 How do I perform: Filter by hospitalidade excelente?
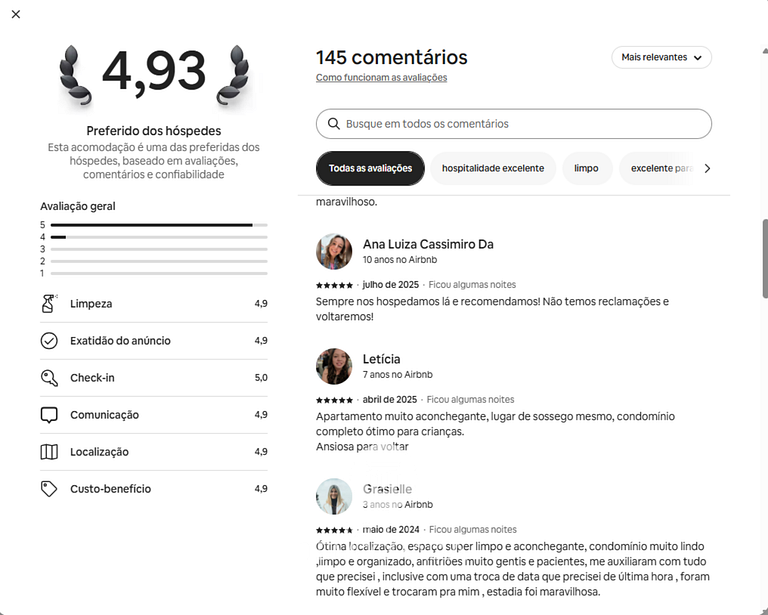(x=493, y=168)
